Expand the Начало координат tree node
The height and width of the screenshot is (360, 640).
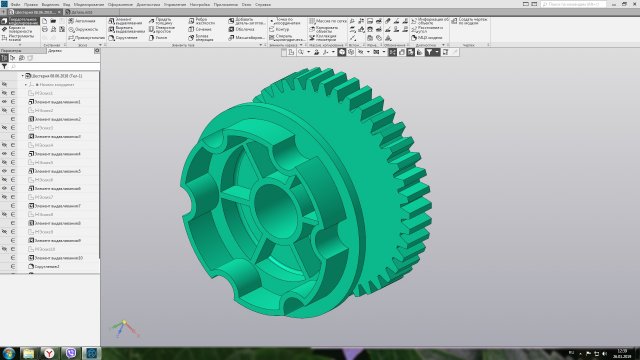pyautogui.click(x=26, y=84)
